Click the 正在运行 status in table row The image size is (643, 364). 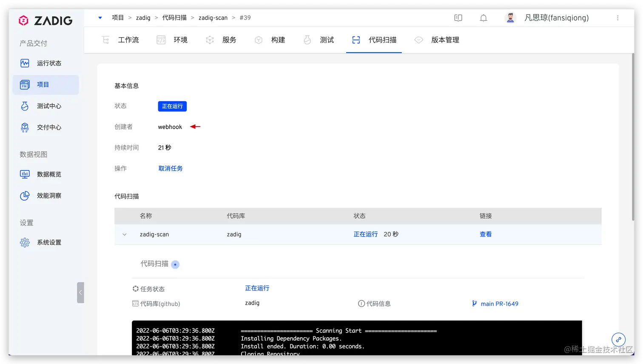pyautogui.click(x=366, y=234)
